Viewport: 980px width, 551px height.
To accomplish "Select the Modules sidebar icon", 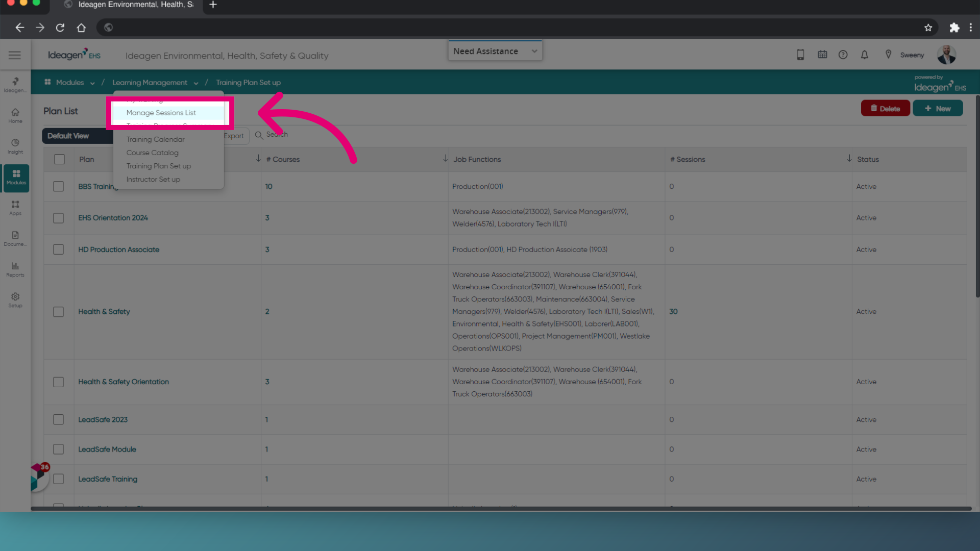I will (16, 178).
